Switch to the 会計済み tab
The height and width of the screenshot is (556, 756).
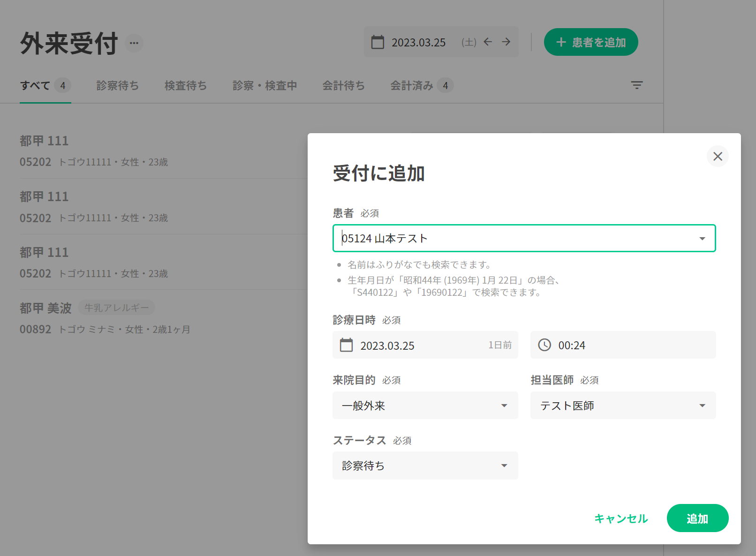tap(412, 86)
